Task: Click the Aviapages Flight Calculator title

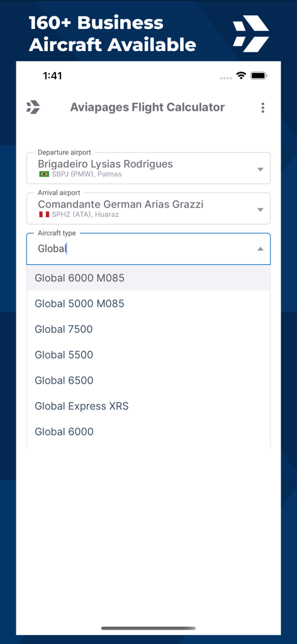Action: pyautogui.click(x=147, y=107)
